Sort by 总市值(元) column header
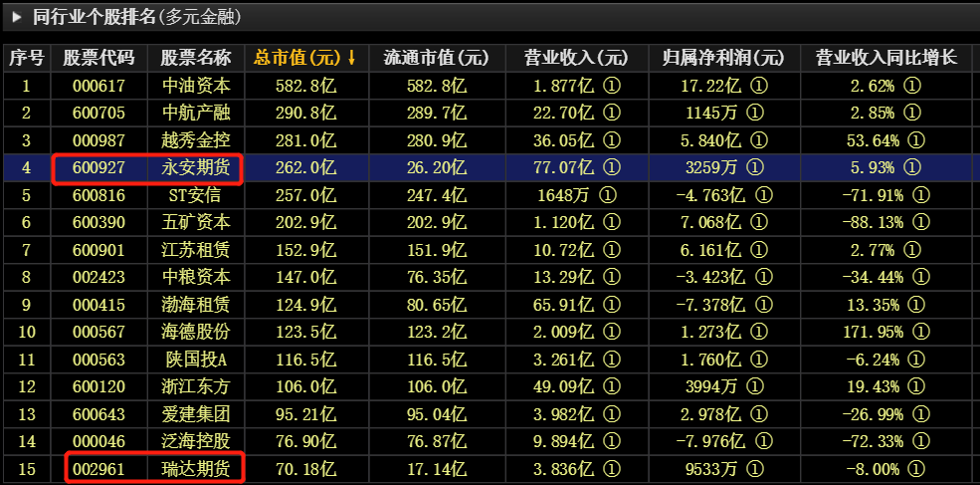This screenshot has width=980, height=485. 304,58
